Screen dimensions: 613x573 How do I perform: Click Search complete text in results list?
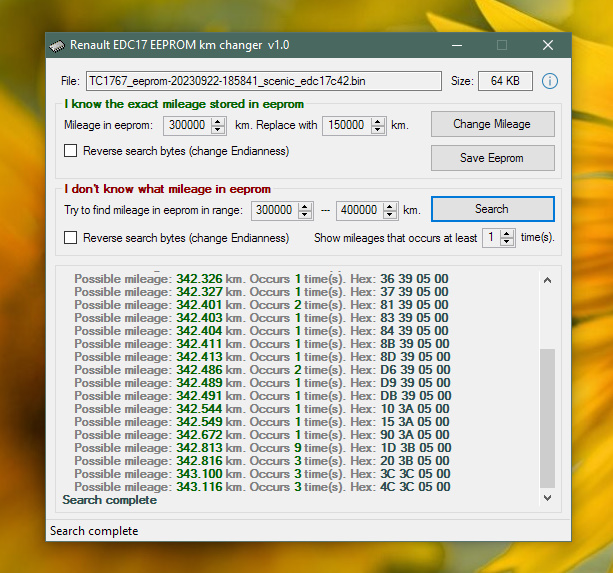[109, 500]
